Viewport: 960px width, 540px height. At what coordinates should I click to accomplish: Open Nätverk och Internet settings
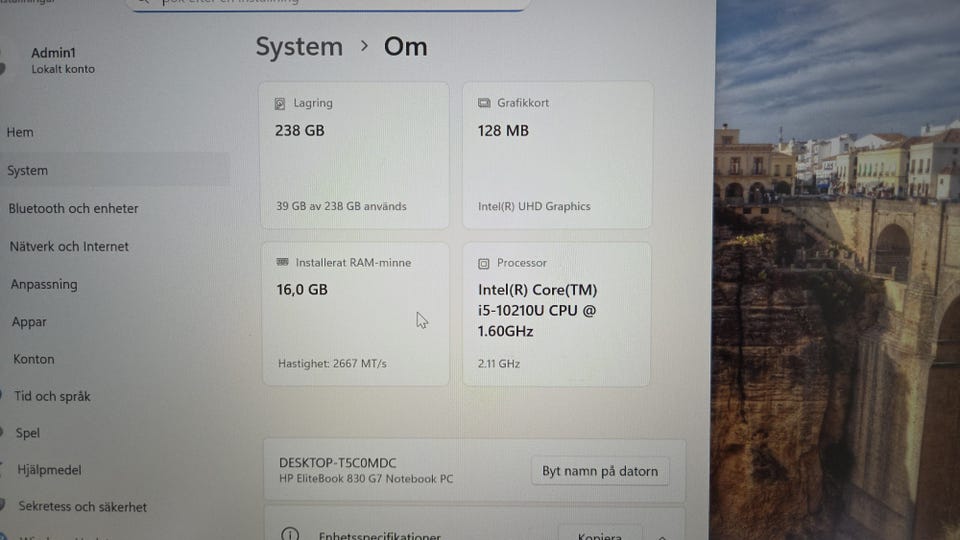tap(69, 246)
